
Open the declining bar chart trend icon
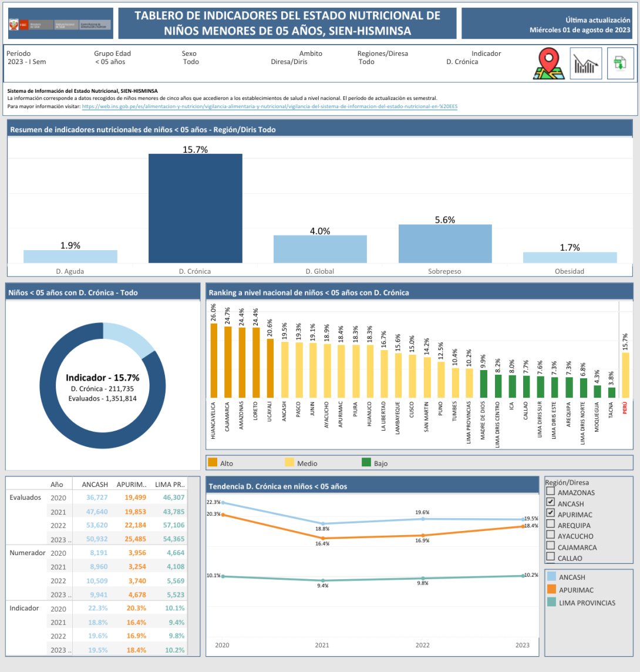tap(585, 63)
